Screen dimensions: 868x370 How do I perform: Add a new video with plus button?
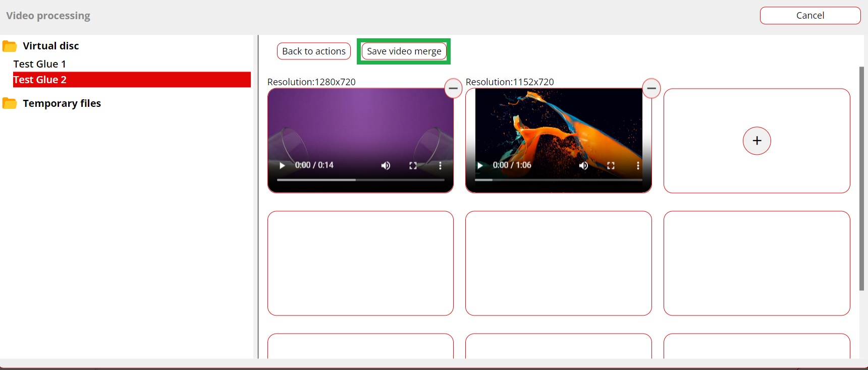click(756, 141)
